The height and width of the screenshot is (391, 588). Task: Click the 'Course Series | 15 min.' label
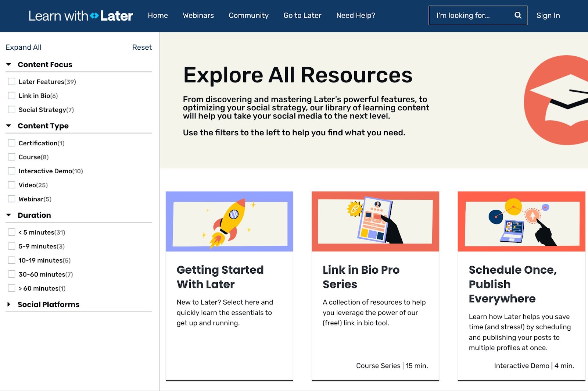[392, 366]
